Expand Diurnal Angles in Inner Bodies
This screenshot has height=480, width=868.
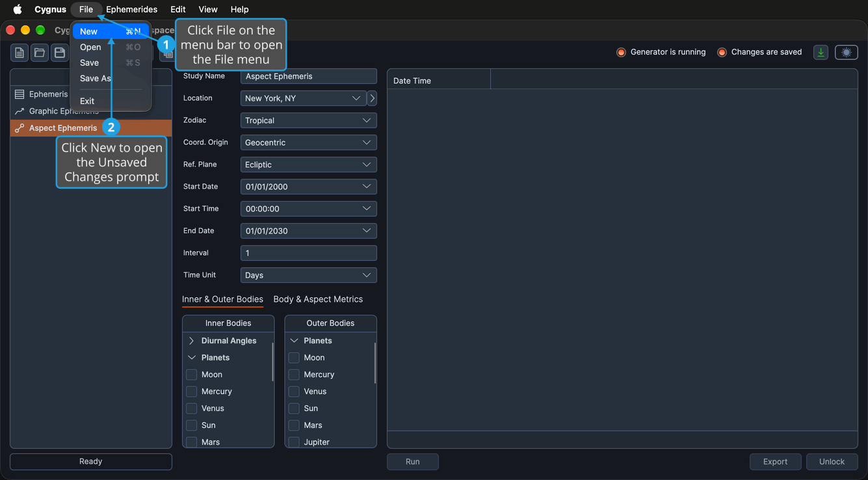[192, 341]
